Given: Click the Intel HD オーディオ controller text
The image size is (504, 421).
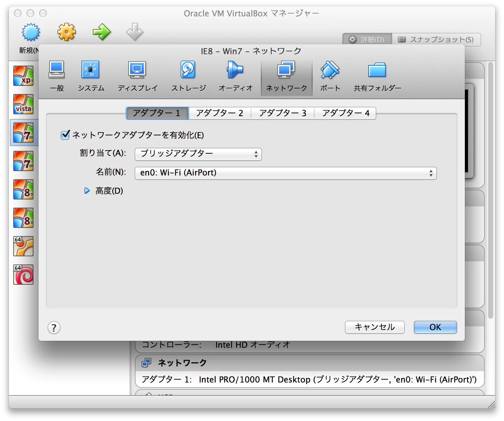Looking at the screenshot, I should tap(253, 345).
